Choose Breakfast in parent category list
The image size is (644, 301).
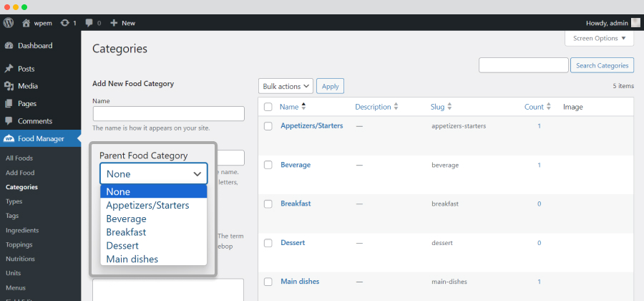point(154,232)
